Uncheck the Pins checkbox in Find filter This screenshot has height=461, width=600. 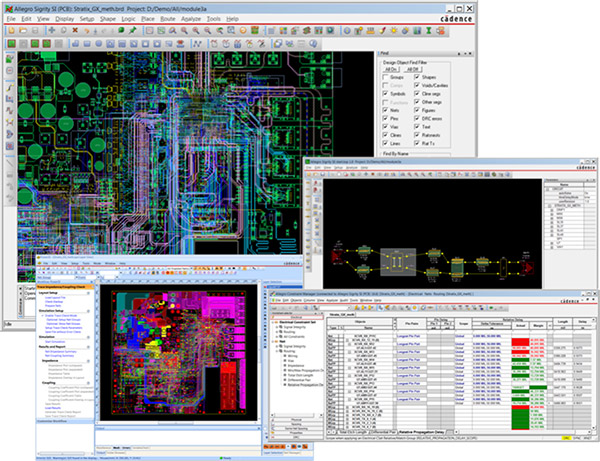(385, 119)
